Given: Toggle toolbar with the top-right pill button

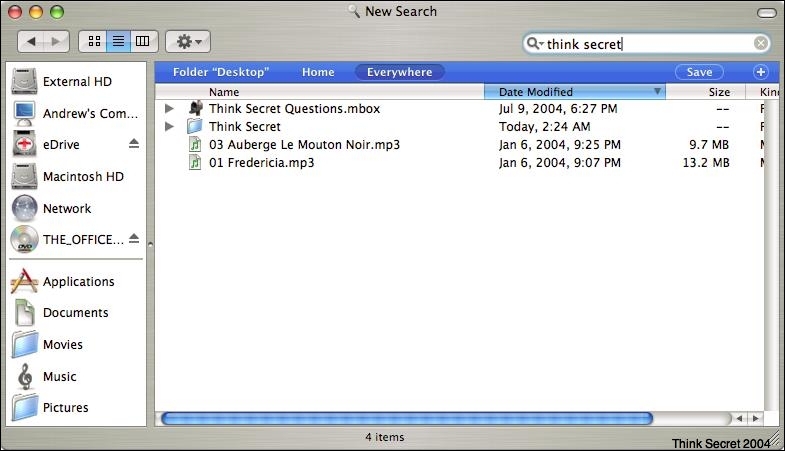Looking at the screenshot, I should [x=766, y=13].
